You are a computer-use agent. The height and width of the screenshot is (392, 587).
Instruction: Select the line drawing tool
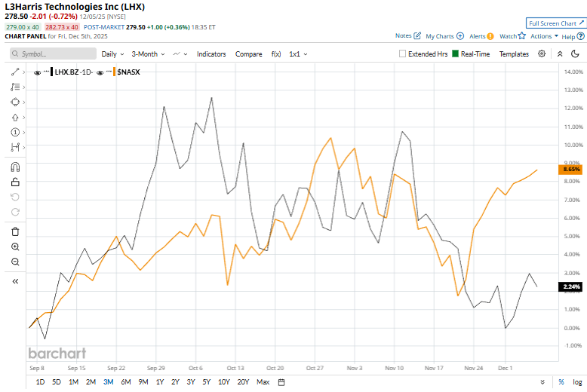click(15, 72)
